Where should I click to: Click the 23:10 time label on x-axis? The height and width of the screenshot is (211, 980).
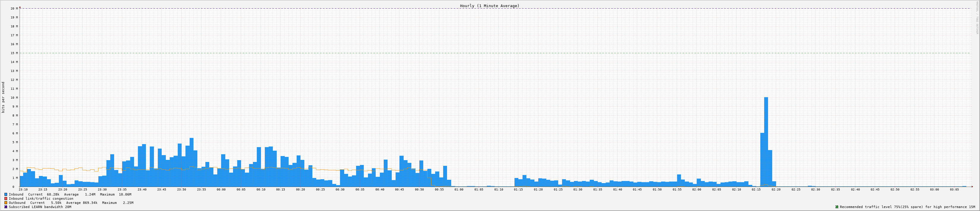tap(23, 189)
